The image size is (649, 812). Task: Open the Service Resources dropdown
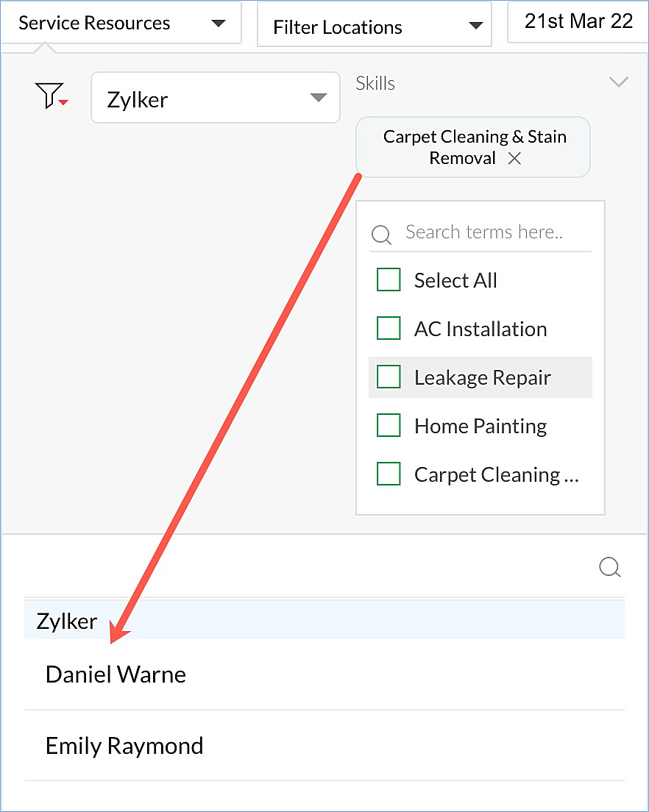coord(121,23)
